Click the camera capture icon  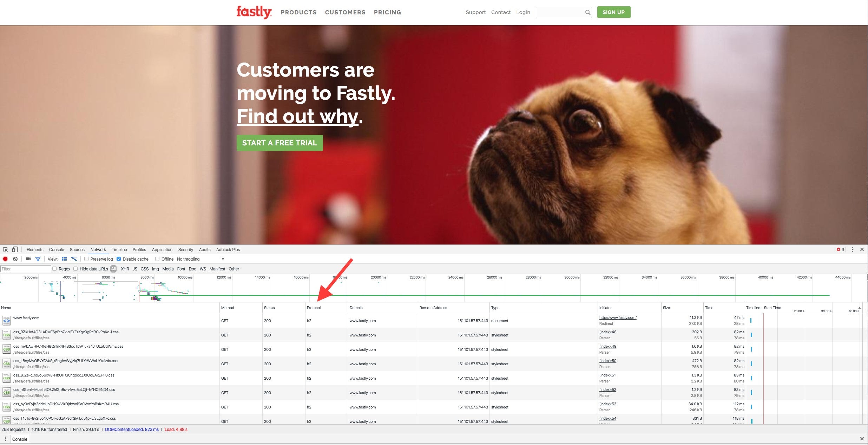[x=27, y=259]
